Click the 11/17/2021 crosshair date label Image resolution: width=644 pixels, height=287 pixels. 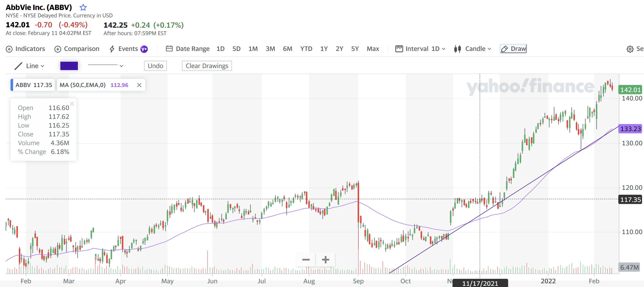click(x=480, y=283)
